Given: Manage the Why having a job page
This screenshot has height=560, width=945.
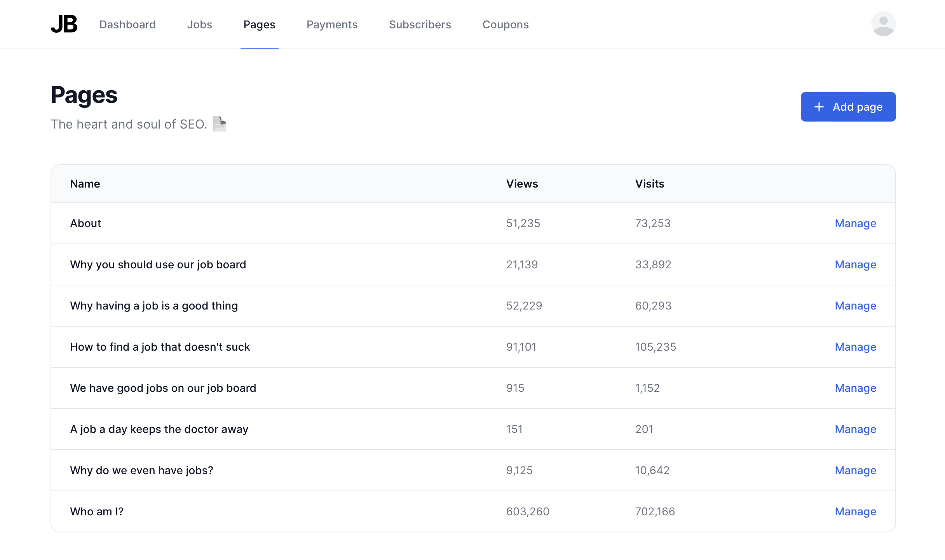Looking at the screenshot, I should [856, 305].
